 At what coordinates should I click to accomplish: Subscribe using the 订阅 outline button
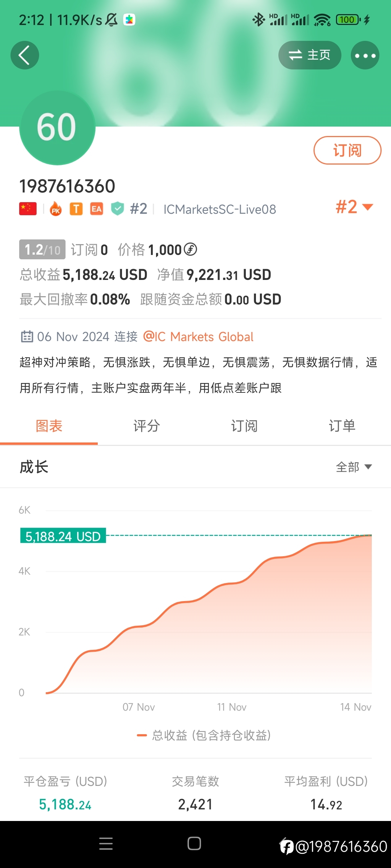(x=347, y=150)
